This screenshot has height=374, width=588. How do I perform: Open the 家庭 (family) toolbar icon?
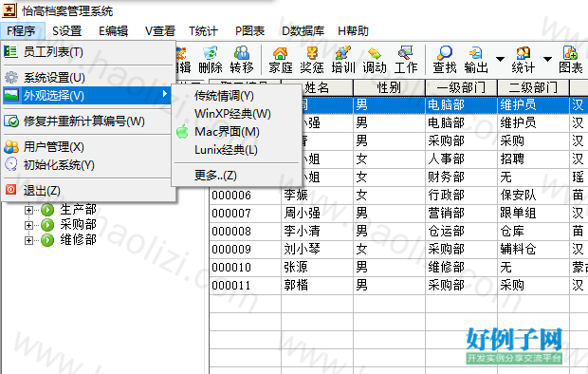[280, 60]
